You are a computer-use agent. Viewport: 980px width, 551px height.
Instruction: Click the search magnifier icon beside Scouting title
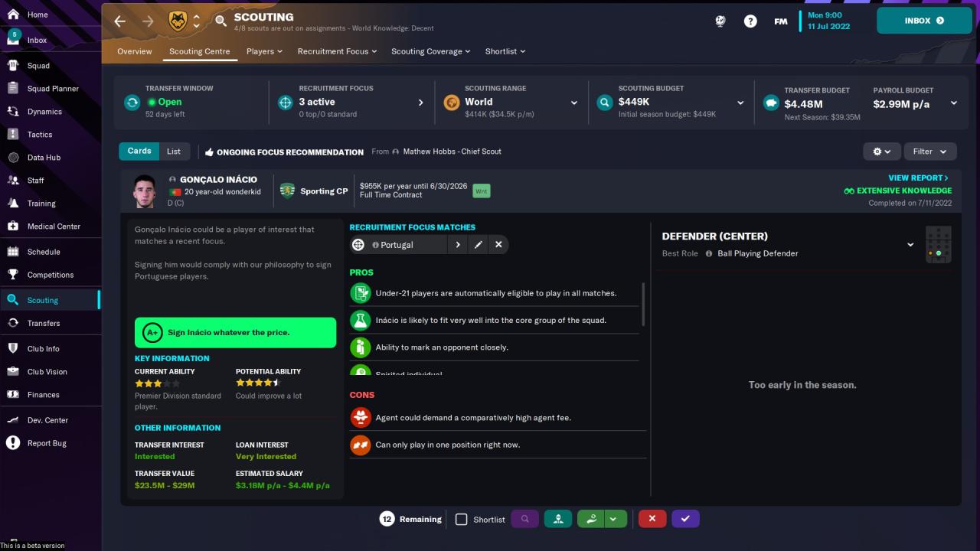click(220, 21)
